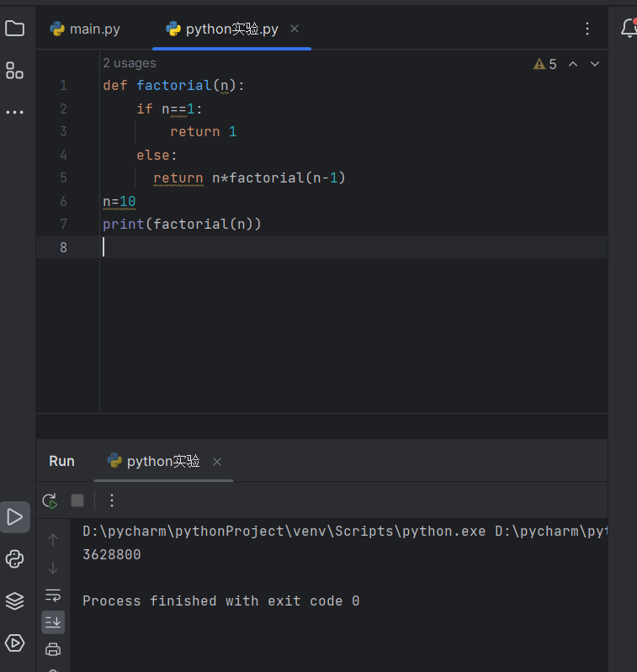Image resolution: width=637 pixels, height=672 pixels.
Task: Open the Structure tool window
Action: 15,71
